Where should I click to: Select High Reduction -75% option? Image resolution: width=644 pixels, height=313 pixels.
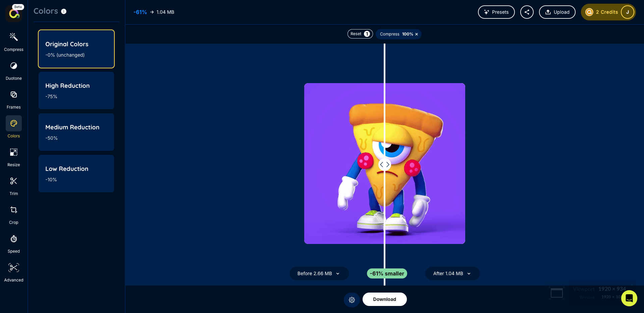coord(76,90)
